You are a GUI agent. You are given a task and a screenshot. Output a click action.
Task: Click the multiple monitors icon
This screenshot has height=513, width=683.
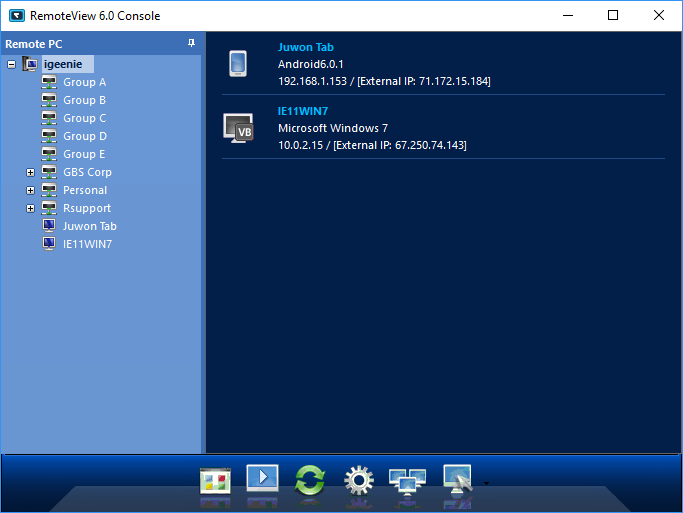pyautogui.click(x=407, y=482)
